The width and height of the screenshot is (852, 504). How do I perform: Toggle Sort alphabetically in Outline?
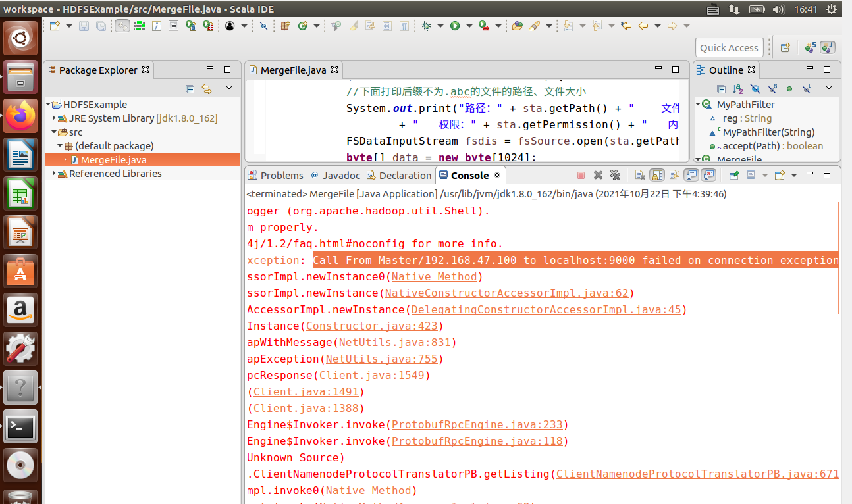pyautogui.click(x=738, y=89)
